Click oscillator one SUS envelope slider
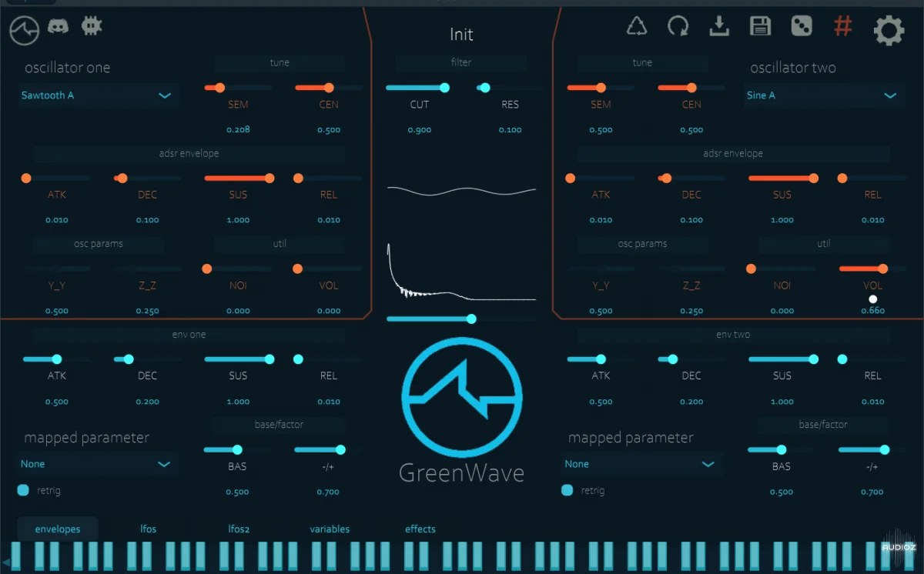The height and width of the screenshot is (574, 924). [x=238, y=178]
